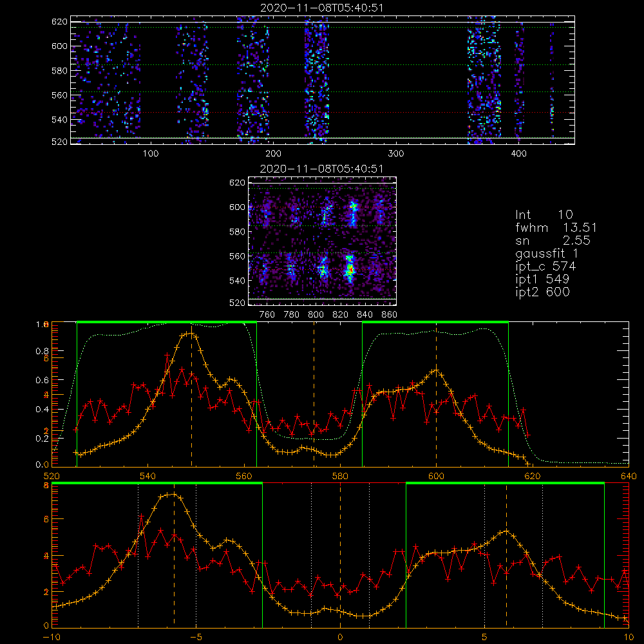Click the white 0.8 y-axis label in the profile plot
Screen dimensions: 644x644
tap(42, 351)
